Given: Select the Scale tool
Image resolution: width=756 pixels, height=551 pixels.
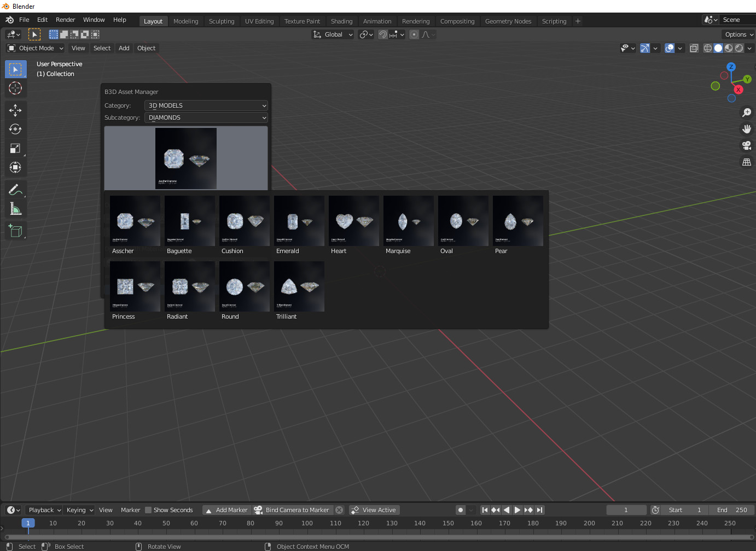Looking at the screenshot, I should coord(15,149).
